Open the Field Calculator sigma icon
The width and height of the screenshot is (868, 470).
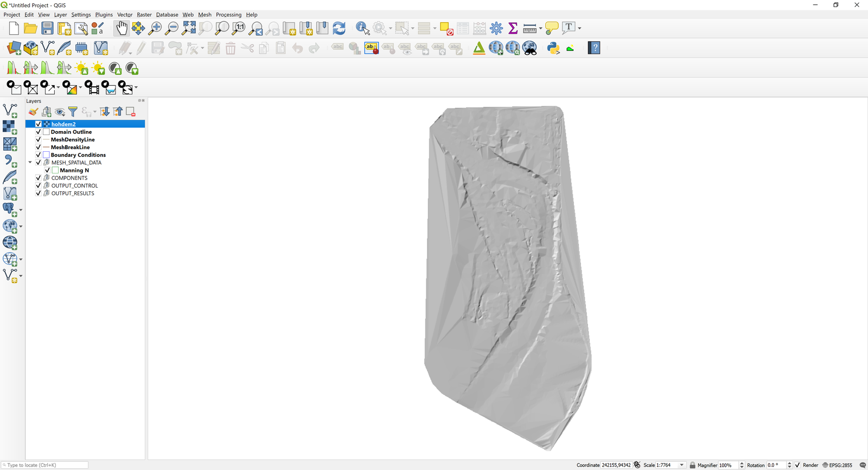coord(513,28)
